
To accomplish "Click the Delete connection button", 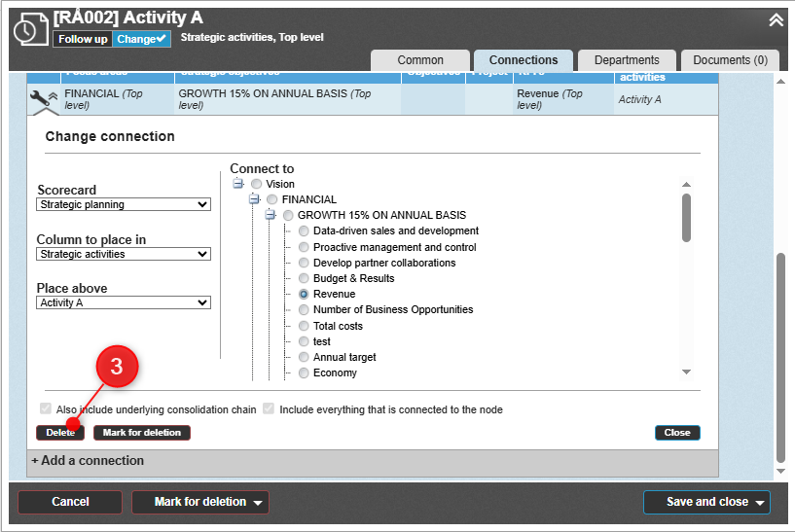I will pos(60,433).
